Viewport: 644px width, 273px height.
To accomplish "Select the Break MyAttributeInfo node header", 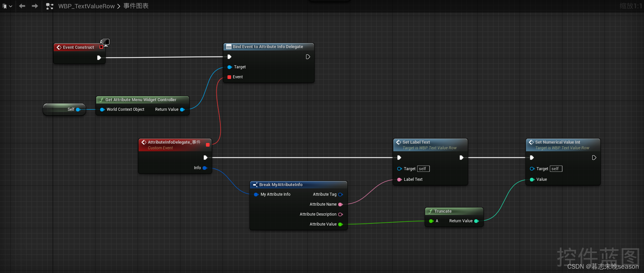I will pos(298,184).
